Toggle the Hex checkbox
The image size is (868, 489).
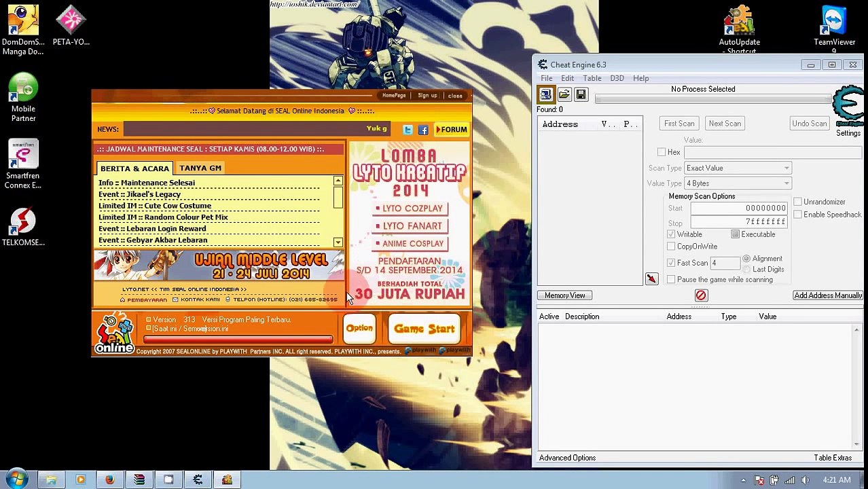662,152
